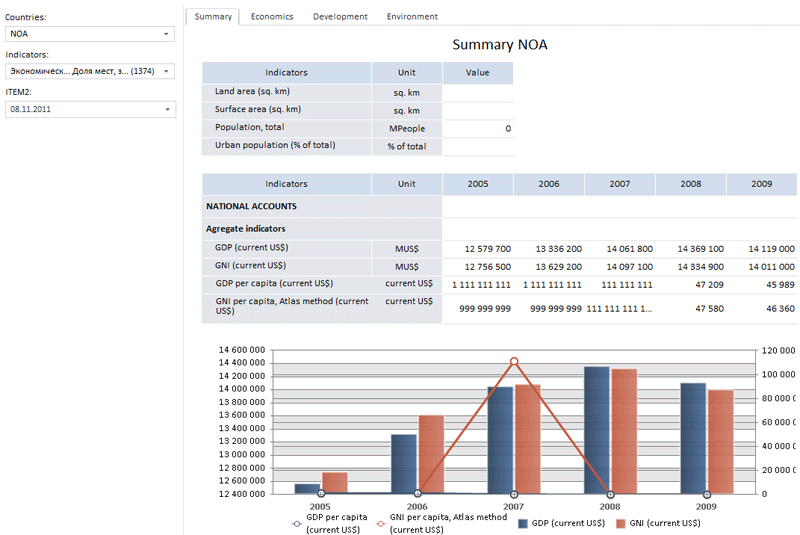This screenshot has height=535, width=800.
Task: Select the GDP 2007 cell value 14 061 800
Action: pos(629,249)
